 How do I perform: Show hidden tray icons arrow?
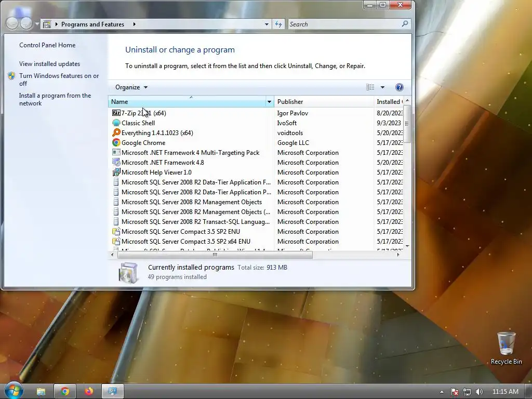pos(442,392)
